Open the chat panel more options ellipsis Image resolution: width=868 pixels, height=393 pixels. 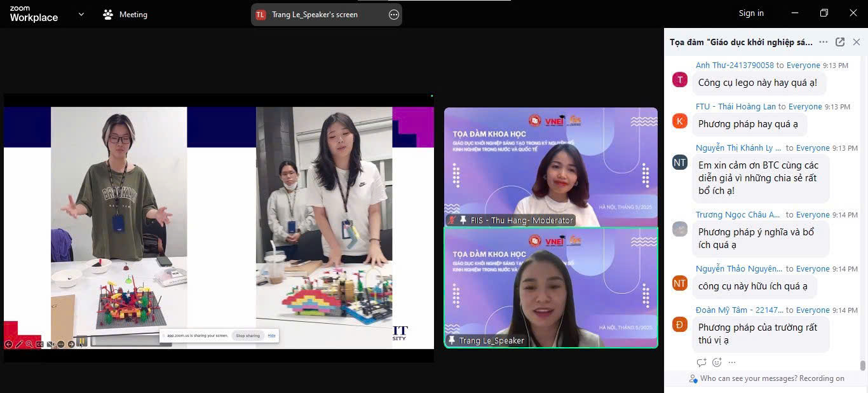(x=824, y=42)
